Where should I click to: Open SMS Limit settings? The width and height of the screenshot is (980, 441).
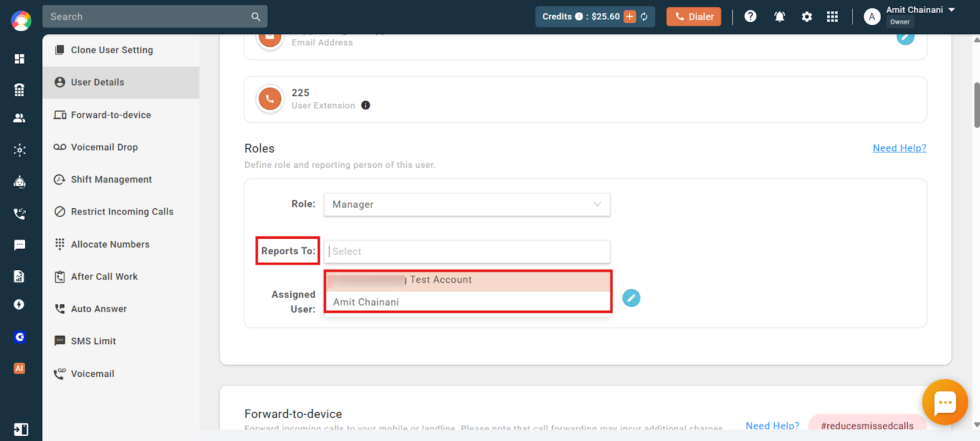point(121,341)
